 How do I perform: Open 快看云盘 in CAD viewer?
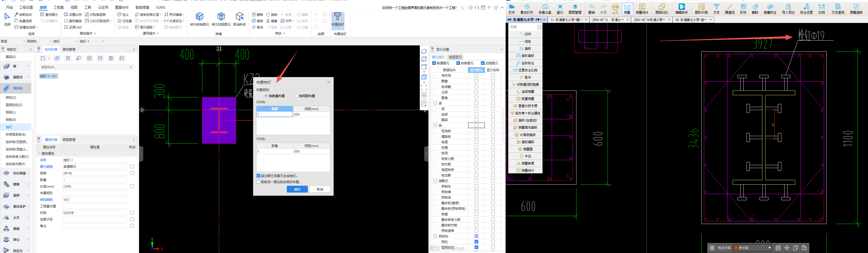(x=545, y=9)
